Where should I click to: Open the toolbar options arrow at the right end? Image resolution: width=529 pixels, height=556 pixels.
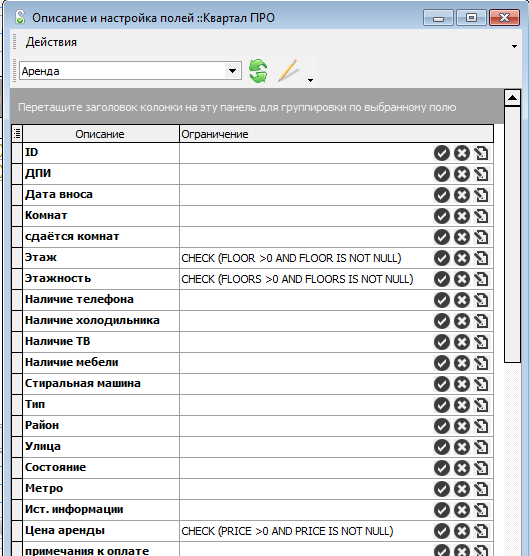pyautogui.click(x=514, y=46)
